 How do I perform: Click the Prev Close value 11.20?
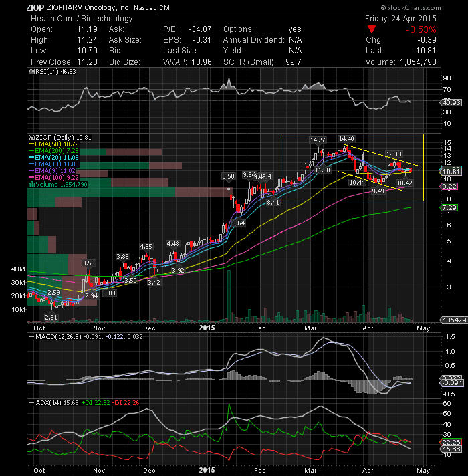[x=87, y=62]
